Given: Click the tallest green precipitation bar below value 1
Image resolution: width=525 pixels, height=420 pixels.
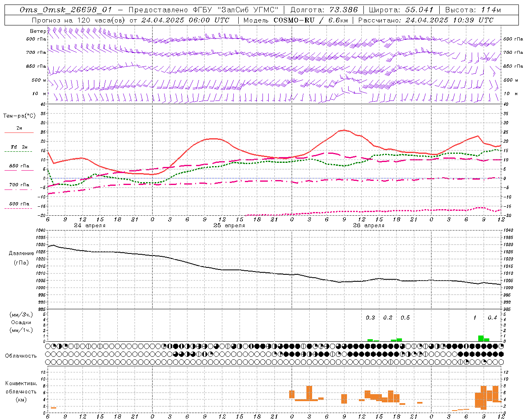Looking at the screenshot, I should click(x=481, y=338).
